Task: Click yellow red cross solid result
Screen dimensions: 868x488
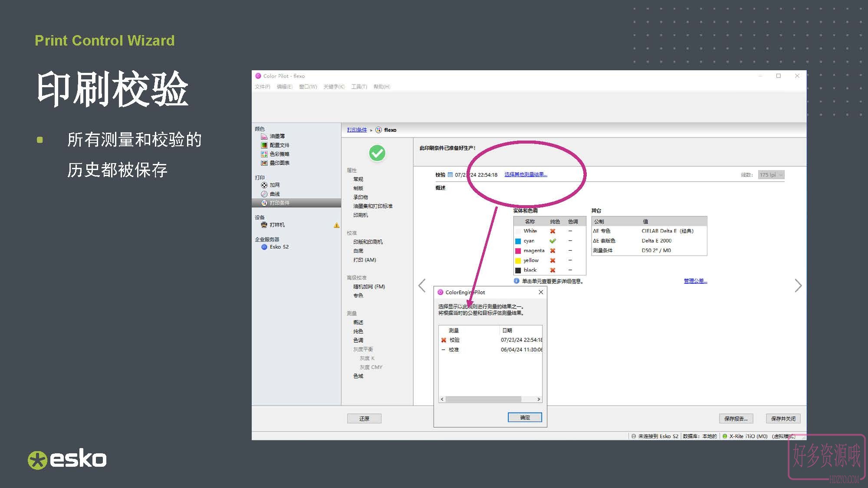Action: pos(552,260)
